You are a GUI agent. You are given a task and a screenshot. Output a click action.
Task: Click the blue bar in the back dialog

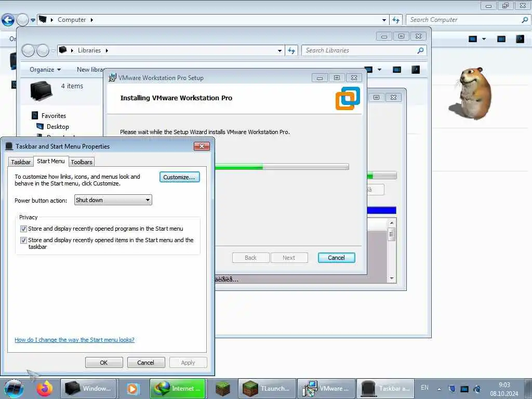(x=381, y=210)
